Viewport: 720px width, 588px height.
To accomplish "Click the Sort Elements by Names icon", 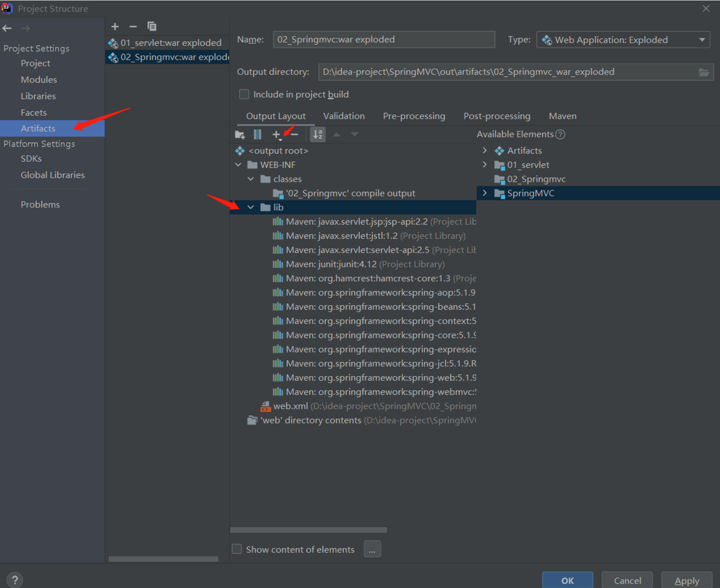I will pos(318,135).
